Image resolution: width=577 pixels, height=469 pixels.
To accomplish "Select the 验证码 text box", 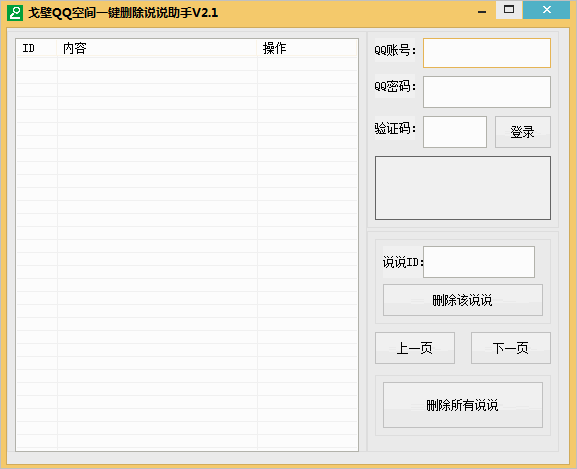I will point(455,132).
